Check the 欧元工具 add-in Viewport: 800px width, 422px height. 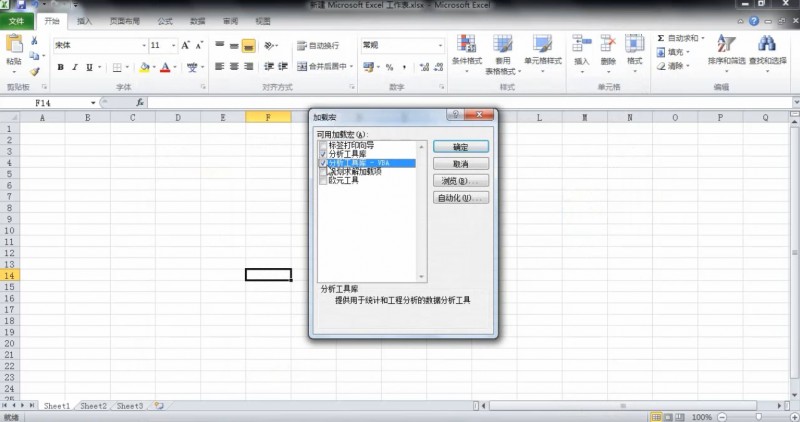(323, 181)
